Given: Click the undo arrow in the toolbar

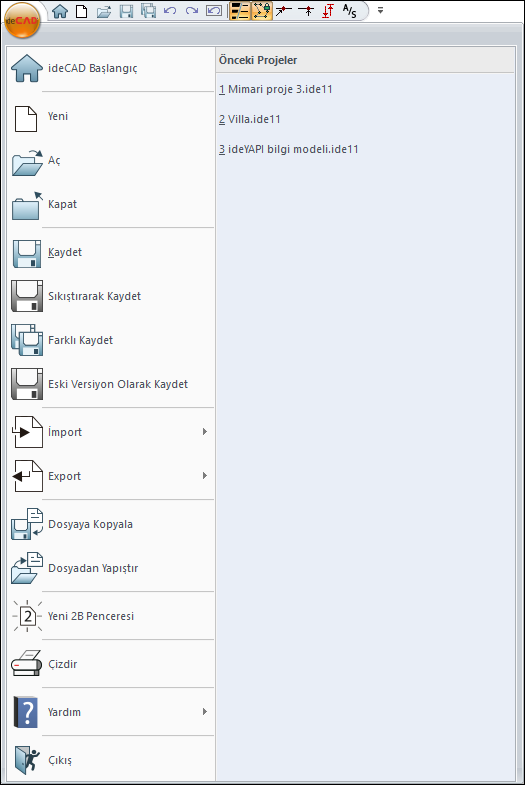Looking at the screenshot, I should 170,11.
